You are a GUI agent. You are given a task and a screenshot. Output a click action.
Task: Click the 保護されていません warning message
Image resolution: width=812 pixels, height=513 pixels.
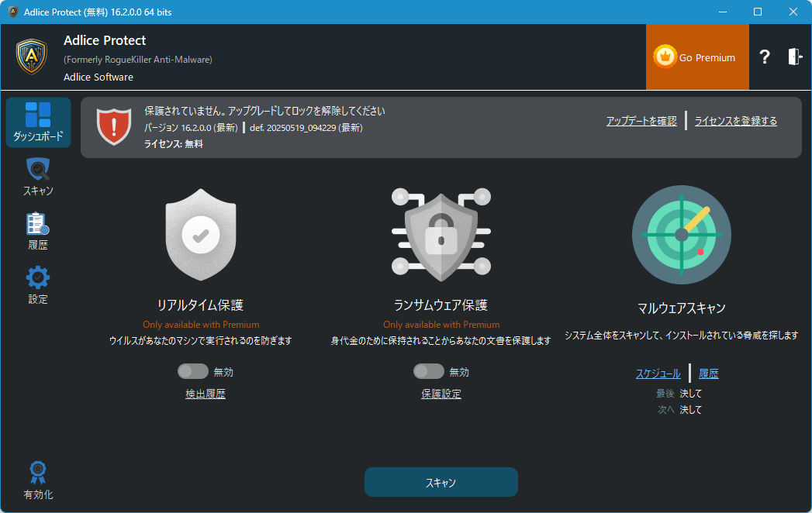pos(264,111)
